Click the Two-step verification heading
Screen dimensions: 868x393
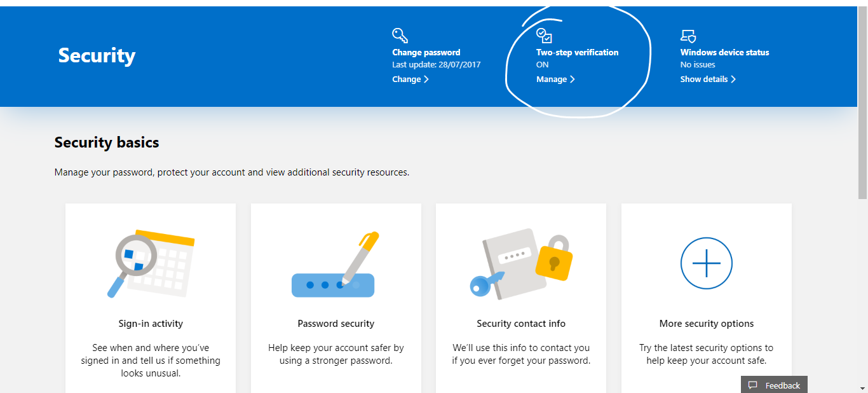click(577, 53)
